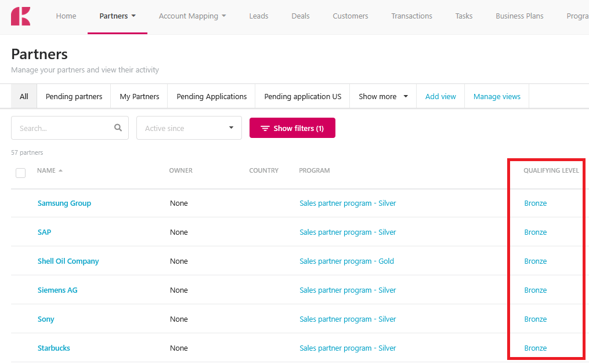Click Bronze level for SAP
The width and height of the screenshot is (589, 364).
[x=535, y=232]
